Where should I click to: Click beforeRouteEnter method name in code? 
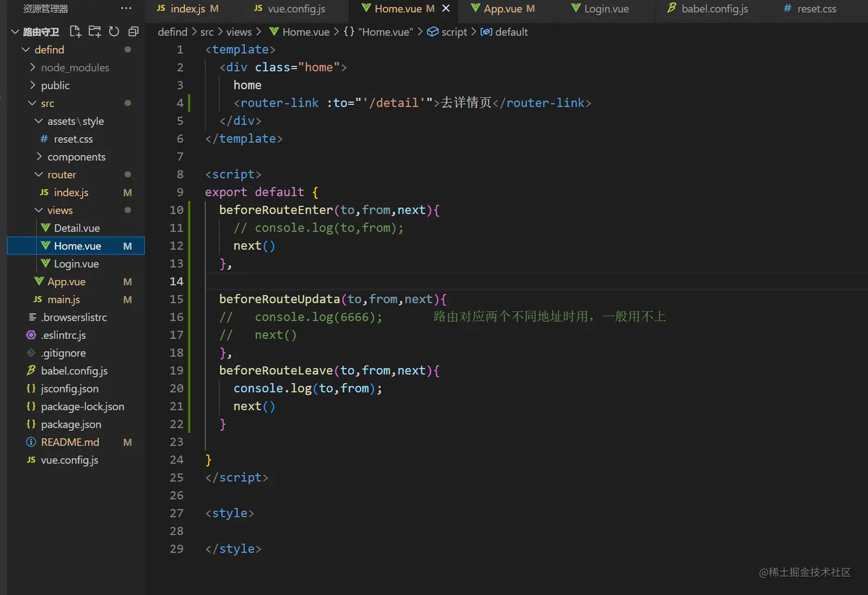[x=276, y=210]
